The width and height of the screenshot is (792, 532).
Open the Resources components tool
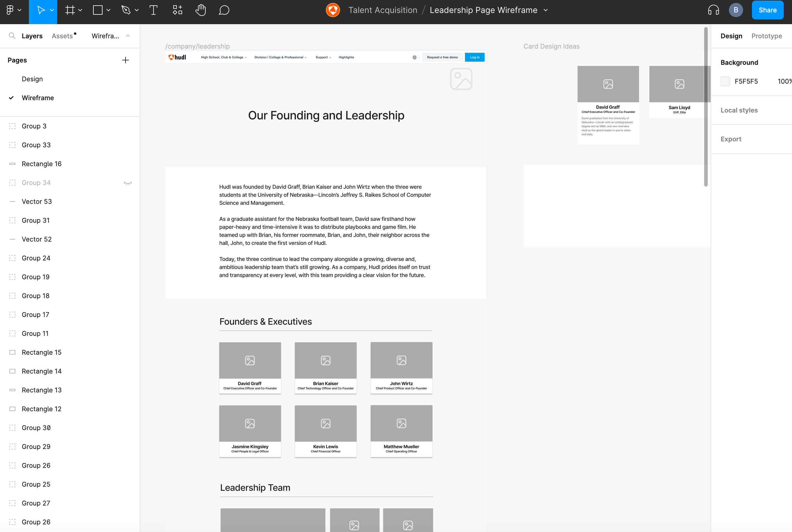tap(177, 10)
